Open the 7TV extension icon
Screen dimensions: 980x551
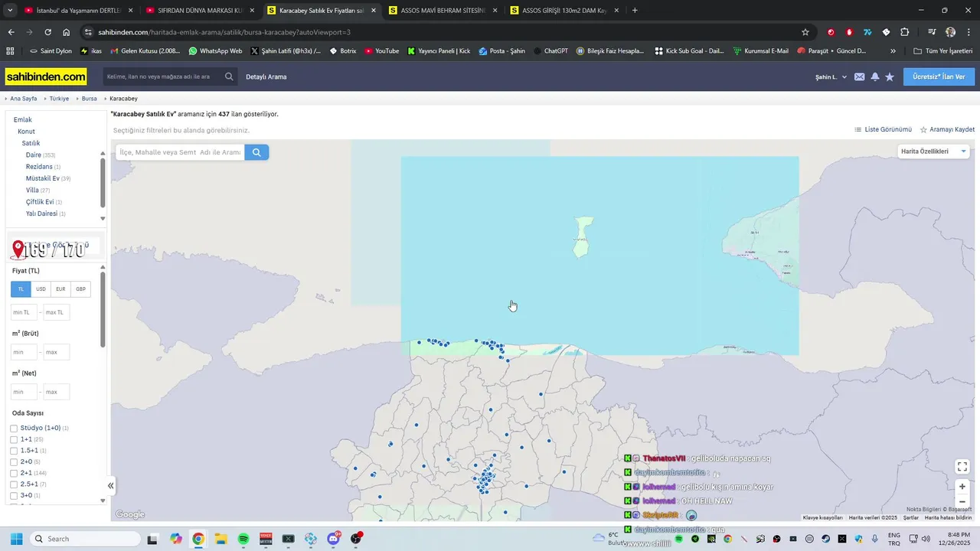click(x=867, y=32)
